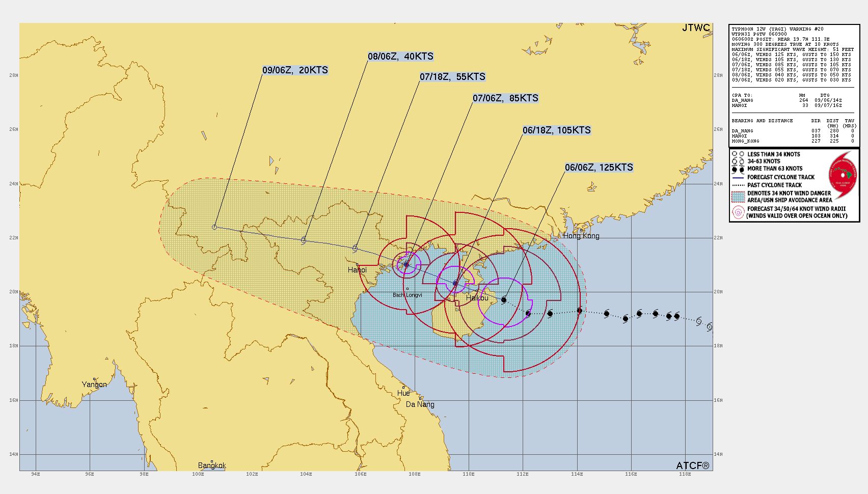Image resolution: width=868 pixels, height=494 pixels.
Task: Click the Da Nang city label
Action: (420, 404)
